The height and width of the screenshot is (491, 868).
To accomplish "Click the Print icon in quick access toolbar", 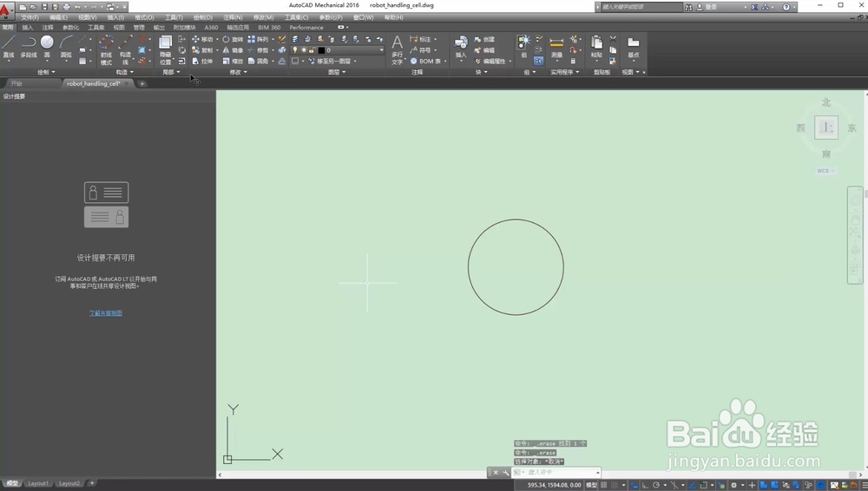I will 67,7.
